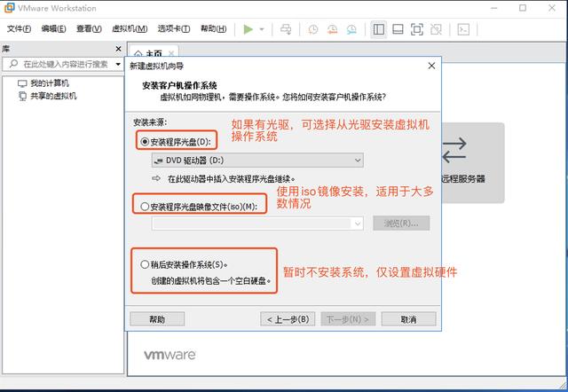Open search filter dropdown arrow in library
This screenshot has height=392, width=568.
[118, 64]
